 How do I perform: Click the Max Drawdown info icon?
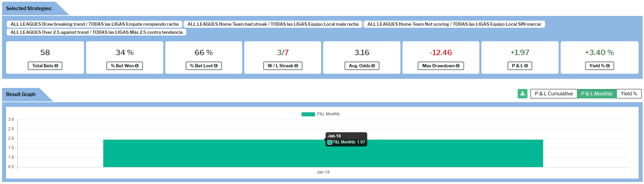[x=458, y=66]
